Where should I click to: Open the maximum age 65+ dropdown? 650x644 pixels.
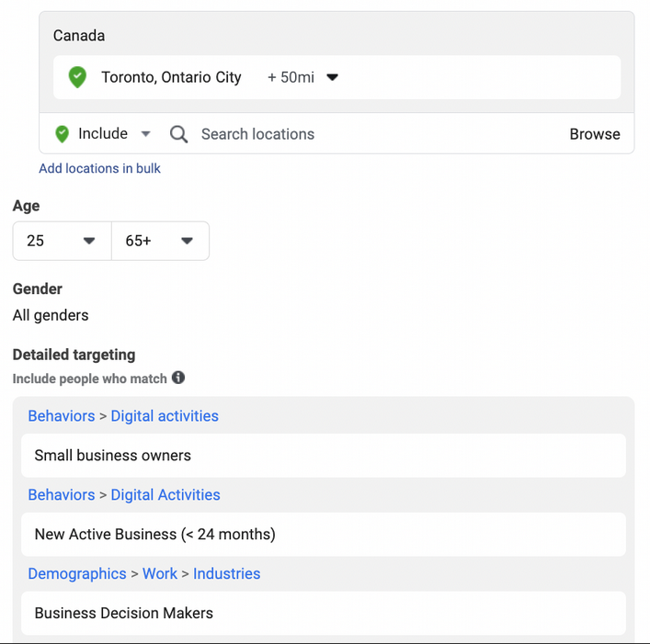click(x=160, y=241)
